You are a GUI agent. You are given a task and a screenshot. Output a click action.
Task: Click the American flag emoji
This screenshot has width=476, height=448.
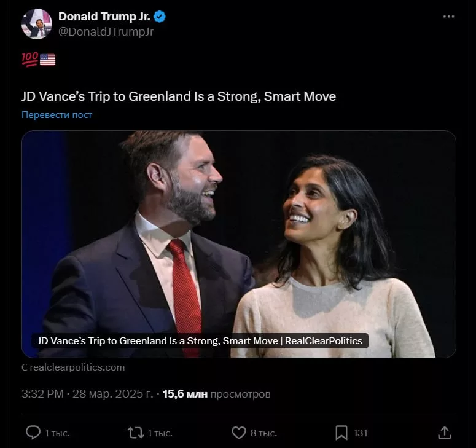coord(48,59)
